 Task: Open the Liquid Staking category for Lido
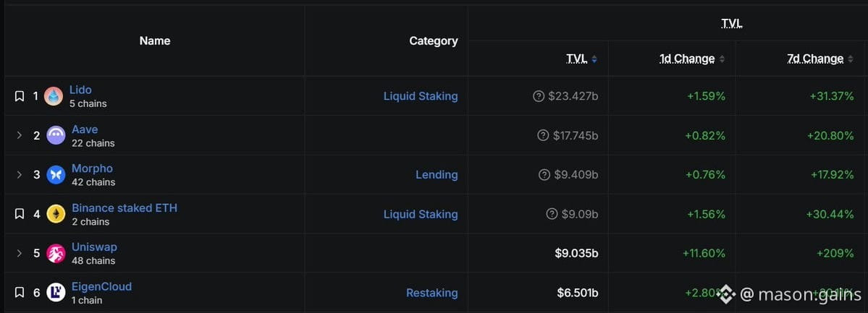(421, 96)
